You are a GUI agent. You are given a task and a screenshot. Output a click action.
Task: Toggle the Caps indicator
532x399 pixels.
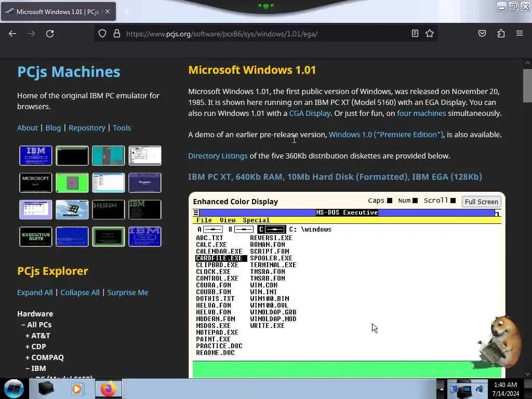390,201
